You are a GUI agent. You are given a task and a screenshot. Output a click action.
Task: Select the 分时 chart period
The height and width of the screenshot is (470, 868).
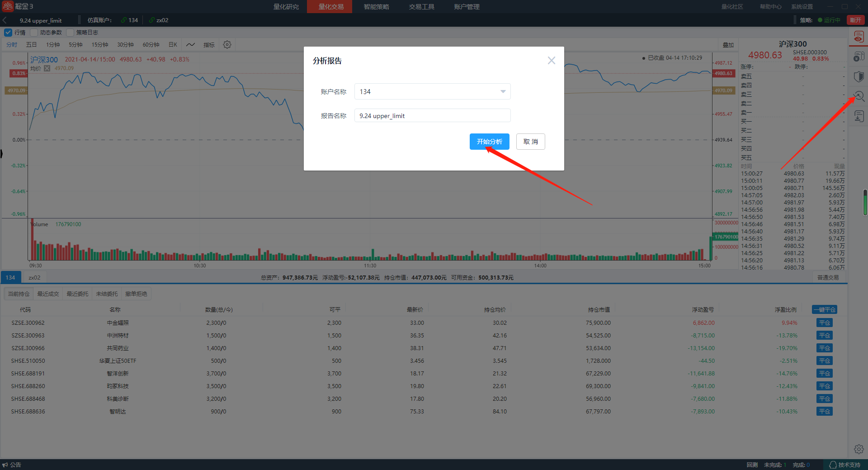(12, 45)
